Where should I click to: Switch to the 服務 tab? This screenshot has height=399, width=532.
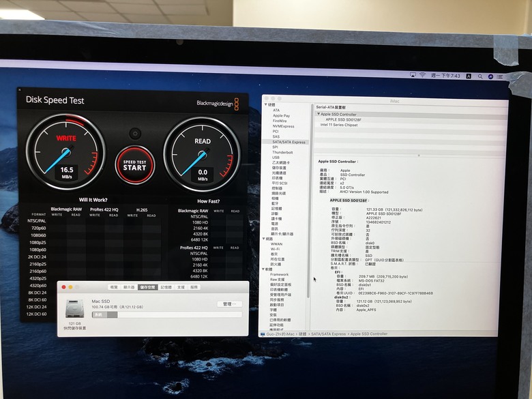pos(194,287)
